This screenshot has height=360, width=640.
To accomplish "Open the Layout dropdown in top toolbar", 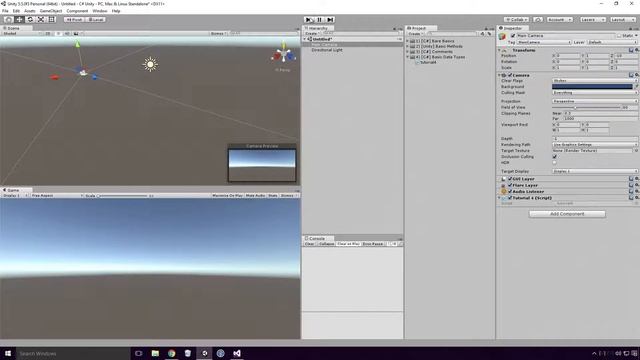I will [622, 20].
